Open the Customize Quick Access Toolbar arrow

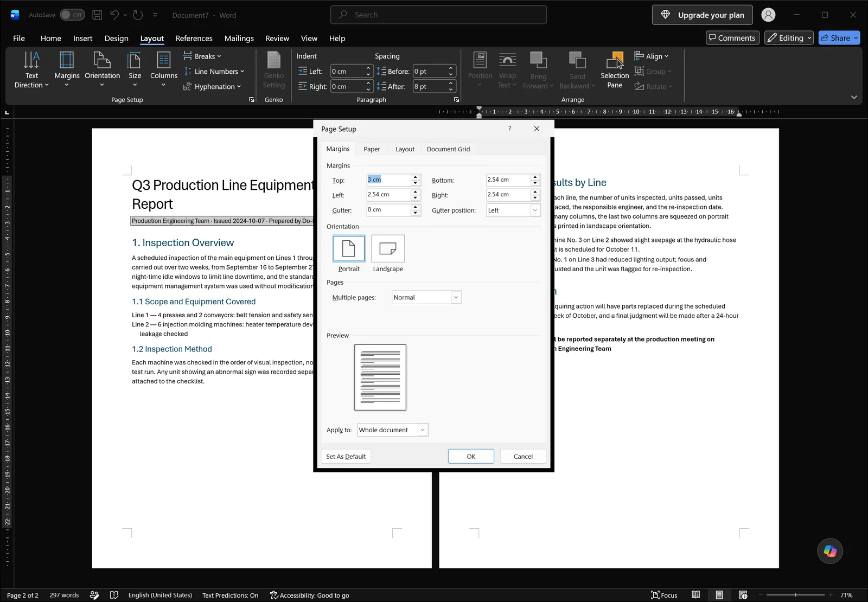point(155,15)
